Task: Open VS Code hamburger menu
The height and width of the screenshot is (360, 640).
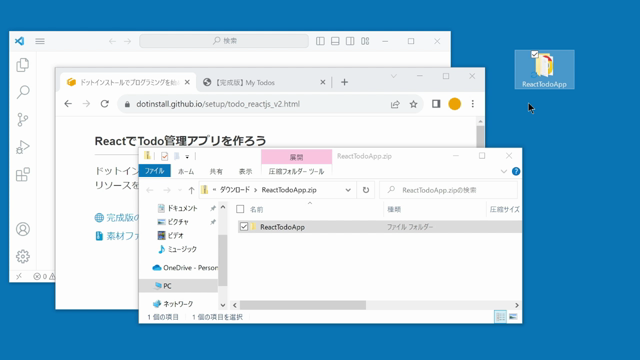Action: click(x=40, y=41)
